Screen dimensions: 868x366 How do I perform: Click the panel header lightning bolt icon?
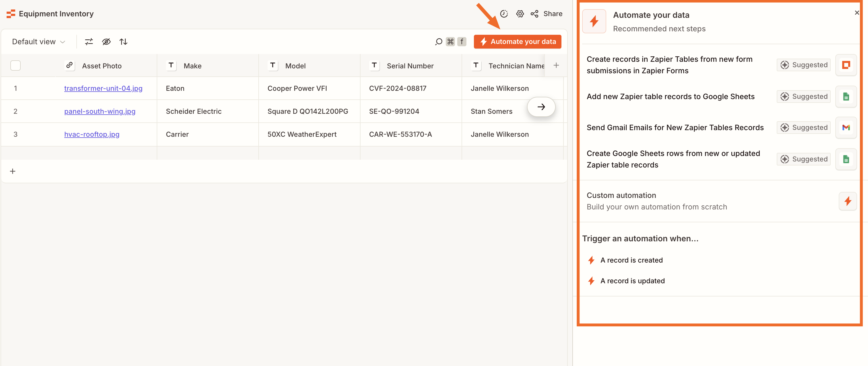click(594, 21)
